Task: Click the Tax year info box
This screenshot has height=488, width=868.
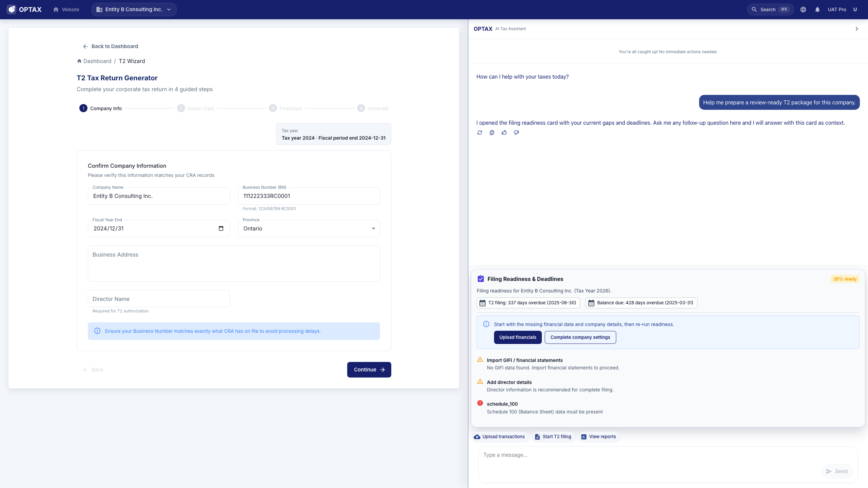Action: [334, 134]
